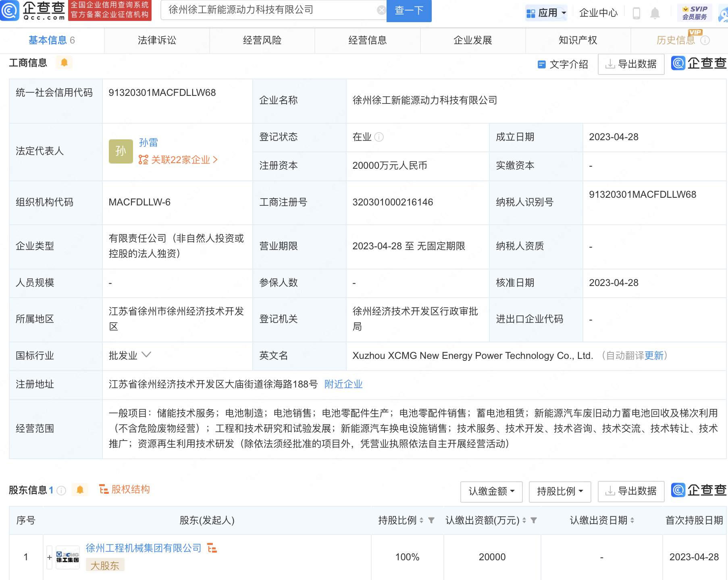Open the mobile app phone icon
728x580 pixels.
pyautogui.click(x=636, y=13)
